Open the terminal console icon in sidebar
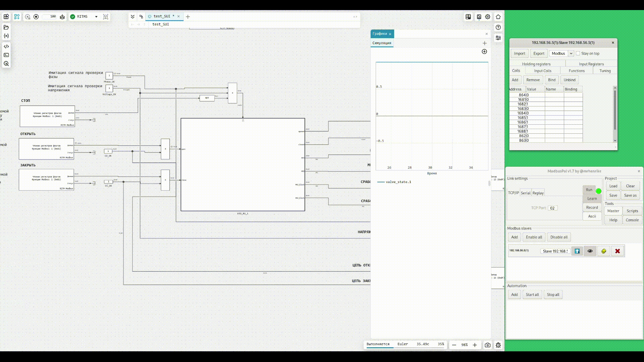Image resolution: width=644 pixels, height=362 pixels. (x=6, y=55)
